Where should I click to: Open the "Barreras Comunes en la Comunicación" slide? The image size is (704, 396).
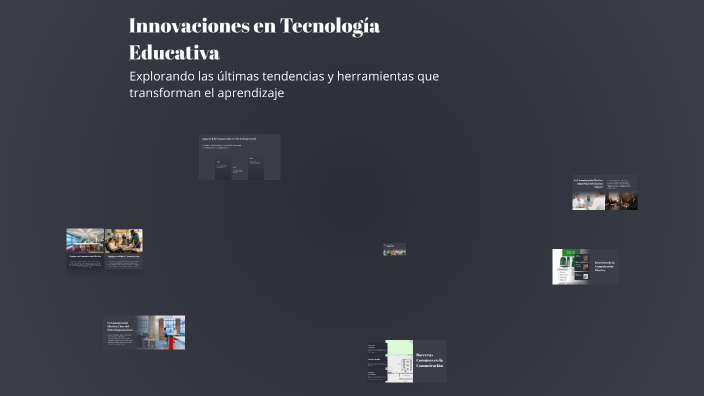tap(407, 361)
